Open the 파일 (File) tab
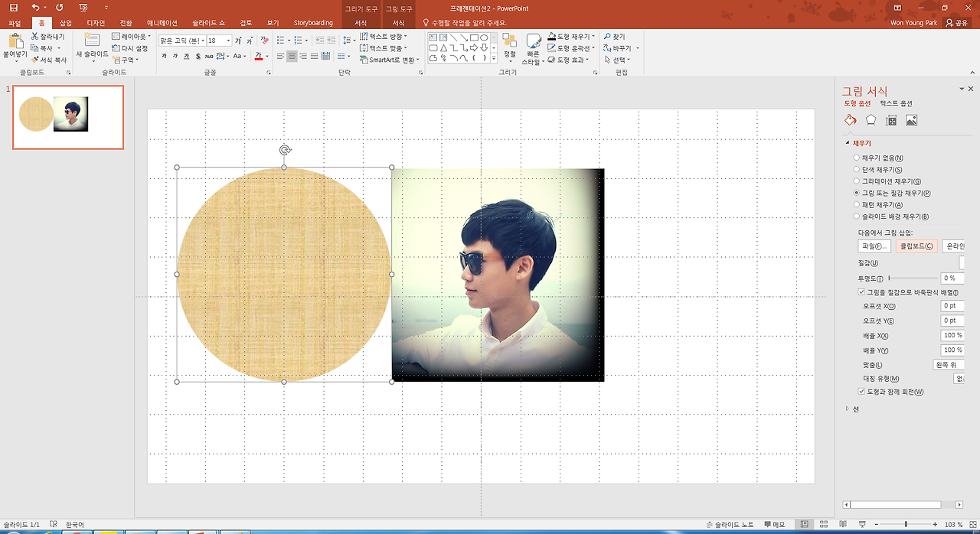Viewport: 980px width, 534px height. pyautogui.click(x=15, y=23)
